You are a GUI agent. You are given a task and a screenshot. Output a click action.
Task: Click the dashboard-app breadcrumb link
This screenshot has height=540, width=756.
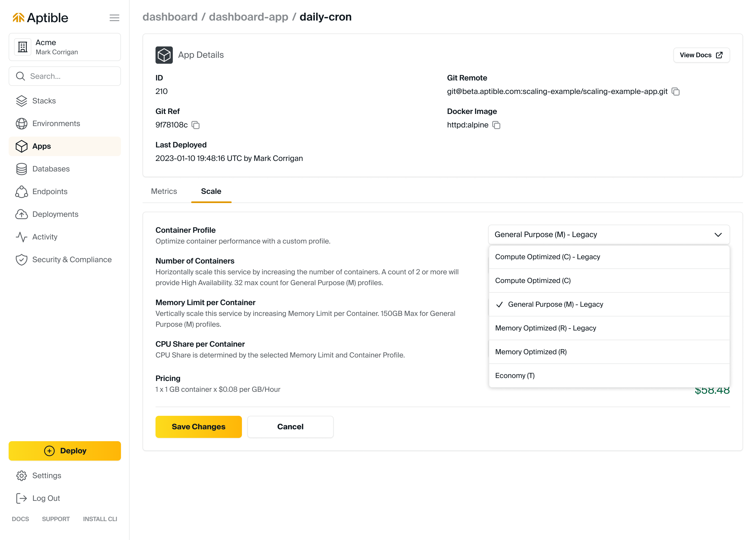[248, 17]
